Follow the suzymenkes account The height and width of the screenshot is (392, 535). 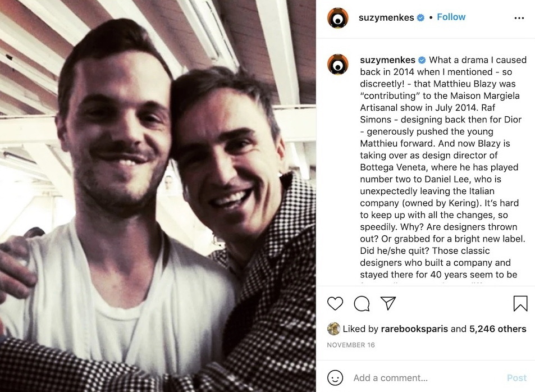[x=451, y=17]
